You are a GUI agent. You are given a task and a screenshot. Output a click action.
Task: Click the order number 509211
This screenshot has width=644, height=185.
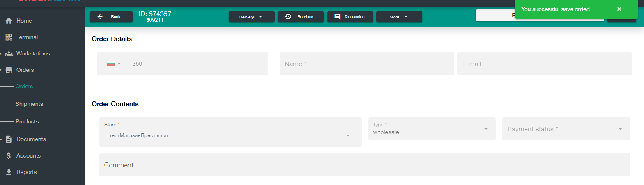(x=155, y=20)
